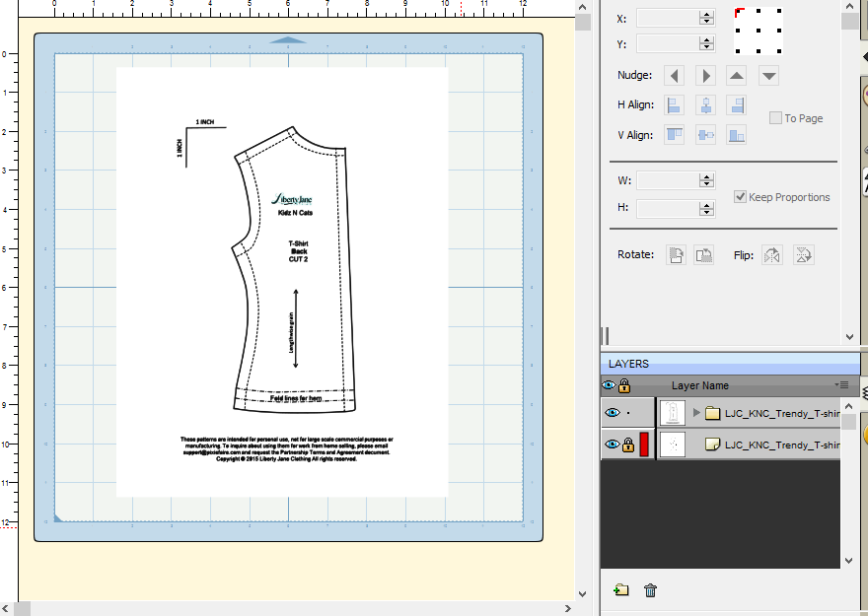Viewport: 868px width, 616px height.
Task: Enable the To Page checkbox
Action: point(775,118)
